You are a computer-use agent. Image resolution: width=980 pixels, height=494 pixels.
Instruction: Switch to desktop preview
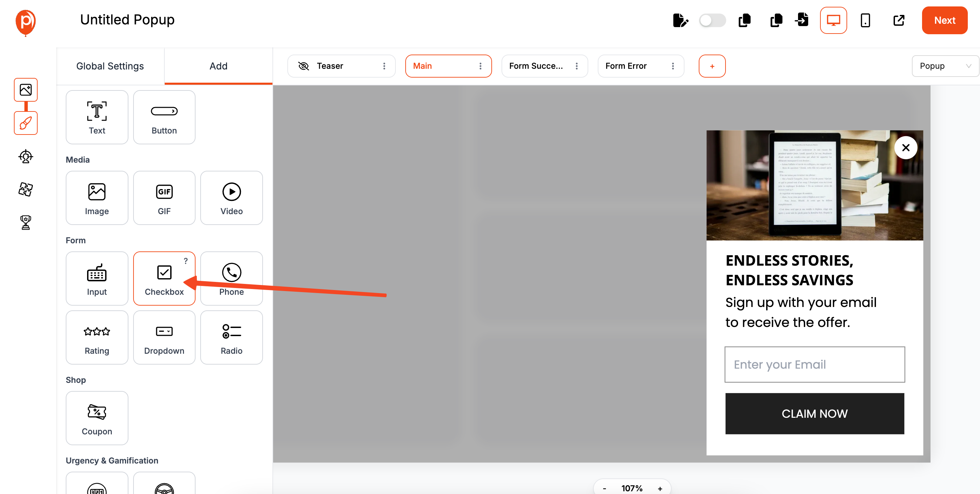(x=833, y=20)
